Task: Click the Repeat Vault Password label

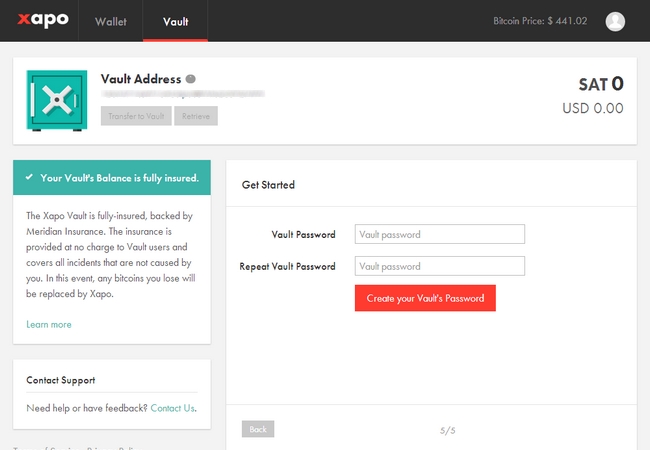Action: [x=287, y=266]
